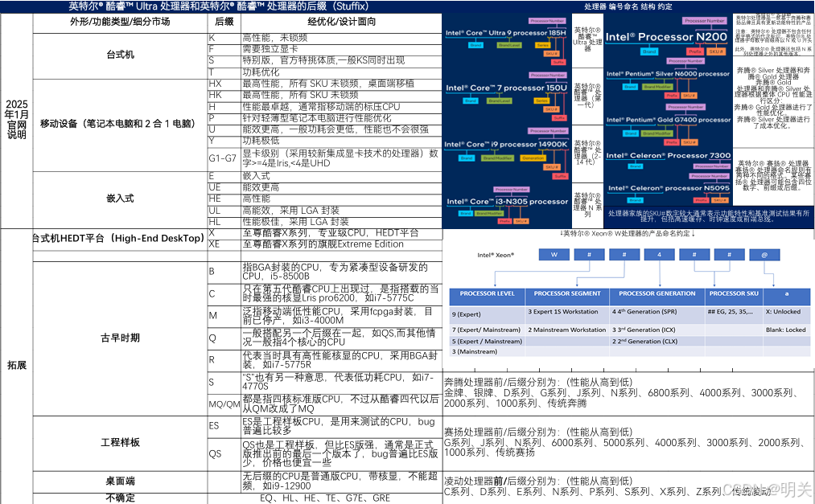Select the 台式机 category cell

tap(120, 55)
